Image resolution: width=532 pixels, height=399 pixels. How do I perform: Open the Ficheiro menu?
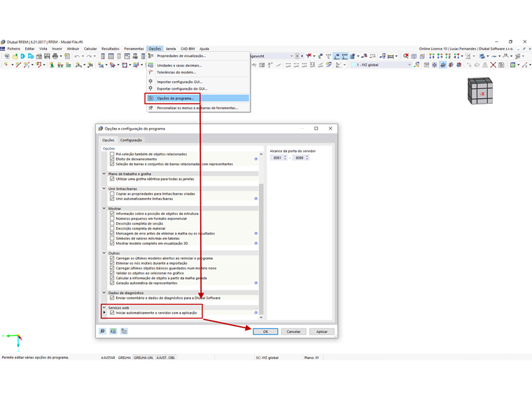tap(14, 49)
